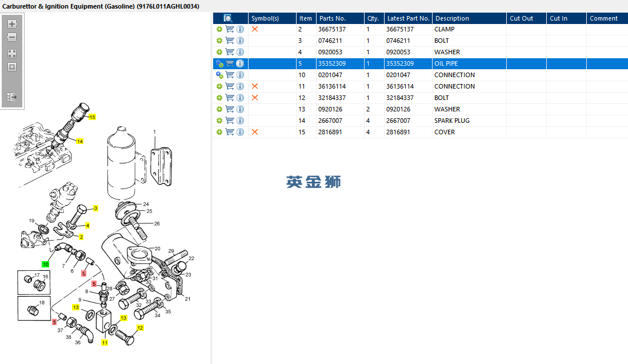628x364 pixels.
Task: Sort by the Parts No. column header
Action: (340, 18)
